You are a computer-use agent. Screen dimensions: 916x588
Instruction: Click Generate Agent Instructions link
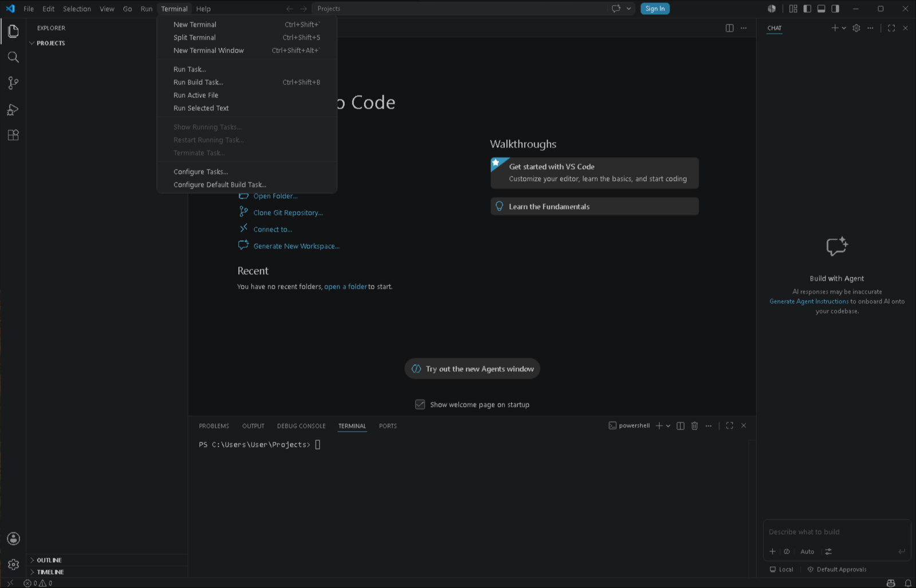tap(809, 301)
